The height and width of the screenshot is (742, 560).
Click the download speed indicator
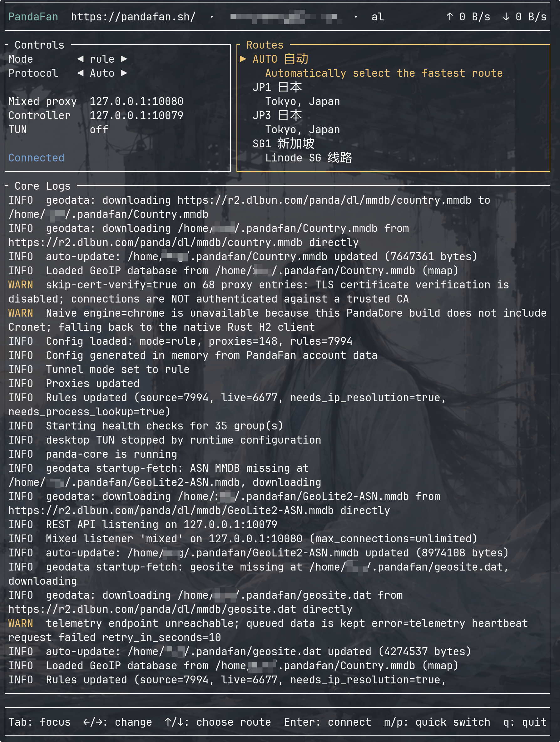[x=525, y=17]
